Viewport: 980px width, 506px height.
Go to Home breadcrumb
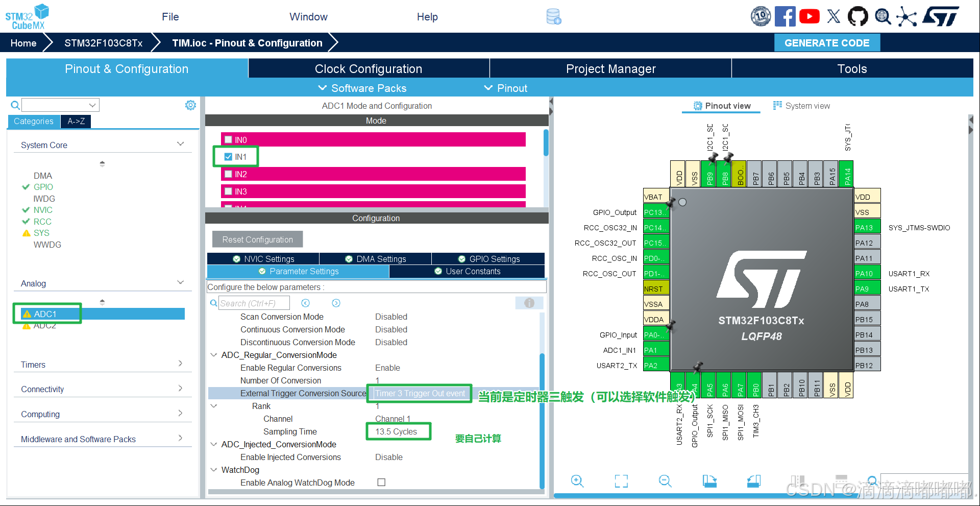(x=23, y=43)
